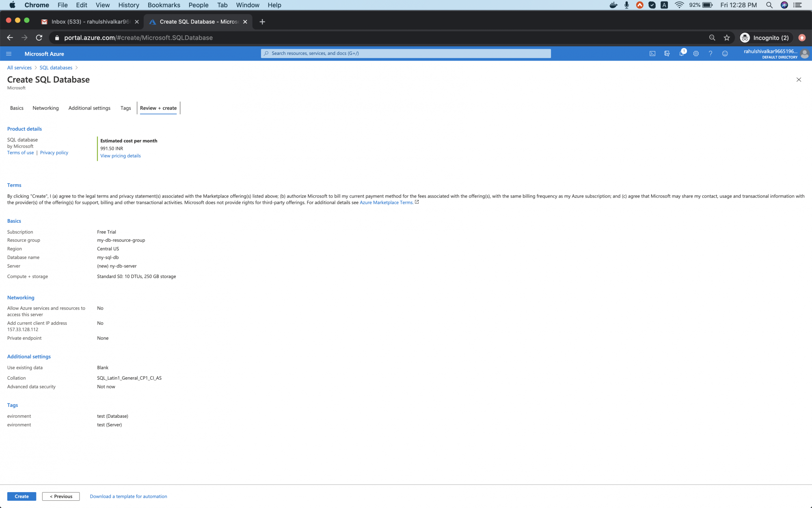Click Download a template for automation

click(x=128, y=496)
